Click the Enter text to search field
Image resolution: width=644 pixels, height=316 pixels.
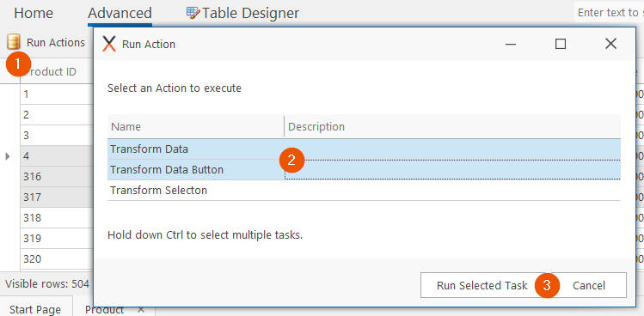pos(610,13)
